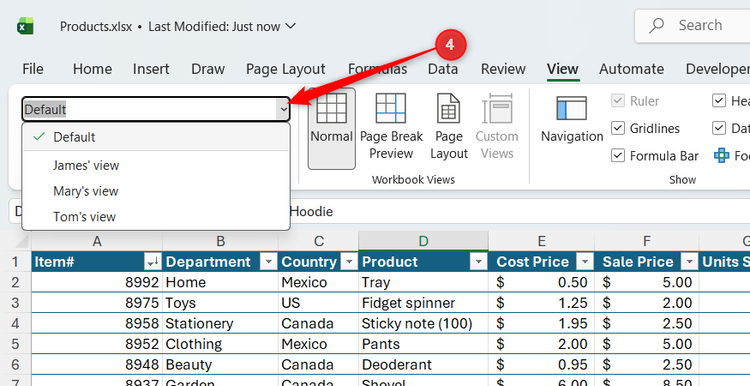Toggle the Ruler checkbox
The width and height of the screenshot is (750, 386).
pos(618,101)
